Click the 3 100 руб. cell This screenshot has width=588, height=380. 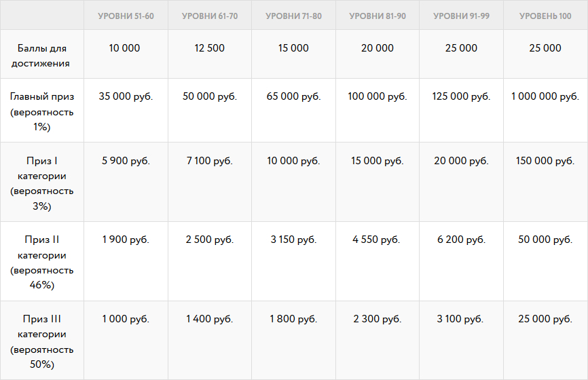point(460,320)
